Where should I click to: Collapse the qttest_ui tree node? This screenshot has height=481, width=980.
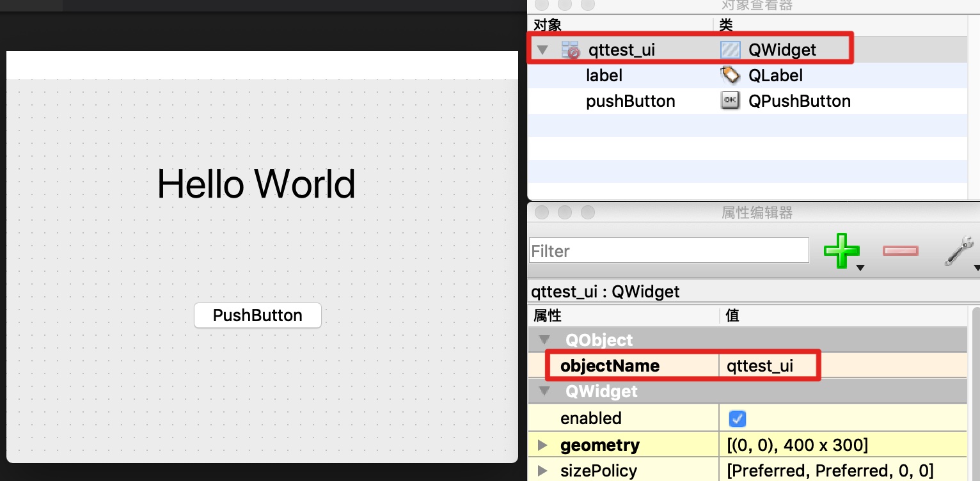(543, 50)
